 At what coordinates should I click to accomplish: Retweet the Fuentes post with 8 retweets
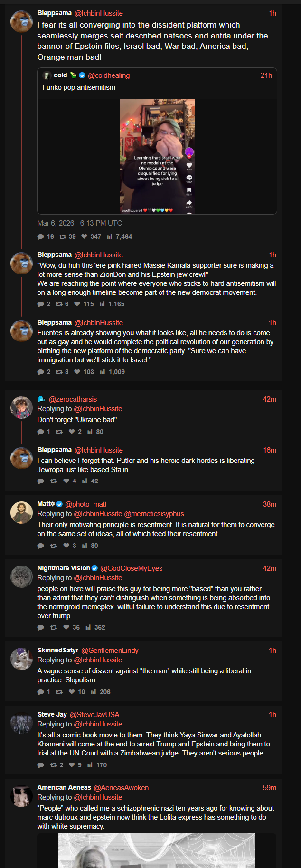(59, 372)
